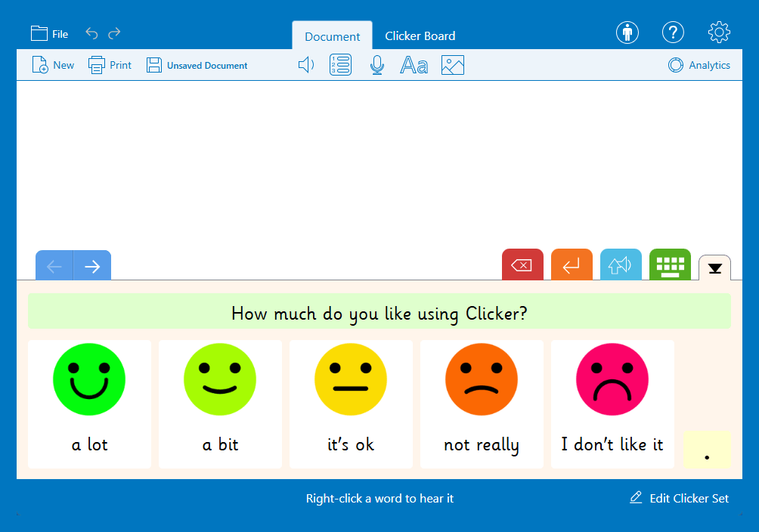Image resolution: width=759 pixels, height=532 pixels.
Task: Open the numbered list icon
Action: tap(341, 65)
